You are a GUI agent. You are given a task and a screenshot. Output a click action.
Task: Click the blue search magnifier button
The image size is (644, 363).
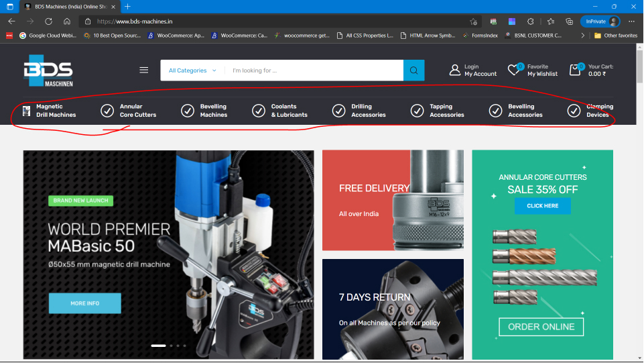413,70
